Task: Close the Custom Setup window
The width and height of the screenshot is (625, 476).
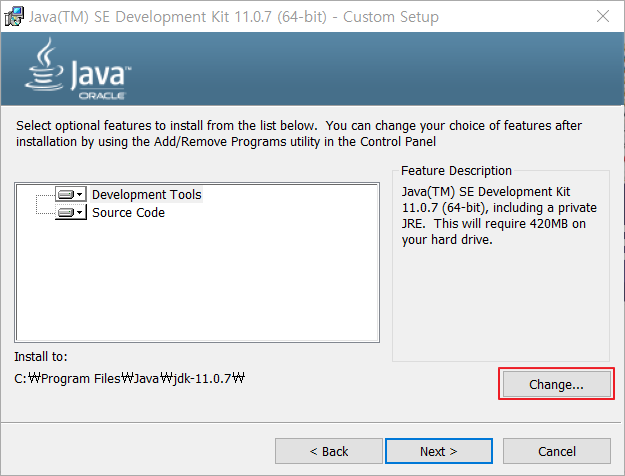Action: tap(603, 16)
